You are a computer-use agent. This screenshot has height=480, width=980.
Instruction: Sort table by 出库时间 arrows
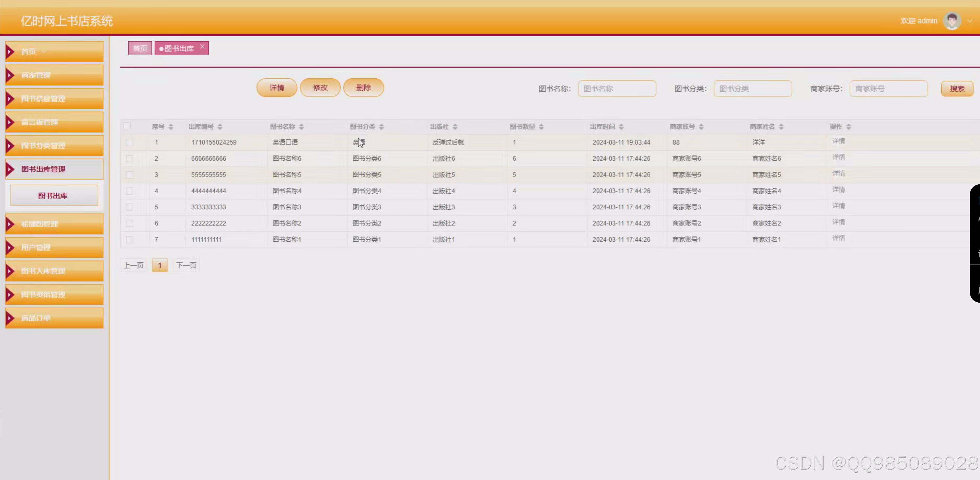point(621,127)
